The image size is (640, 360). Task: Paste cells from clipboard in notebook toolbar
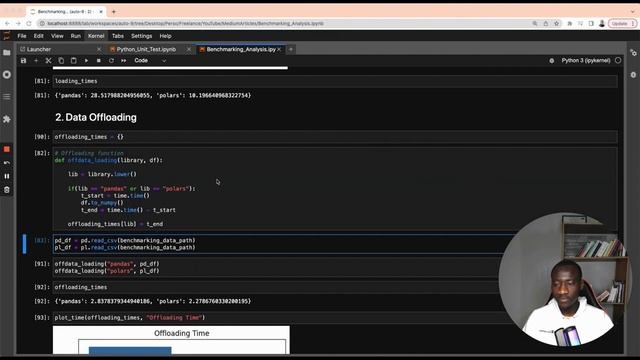(x=73, y=60)
